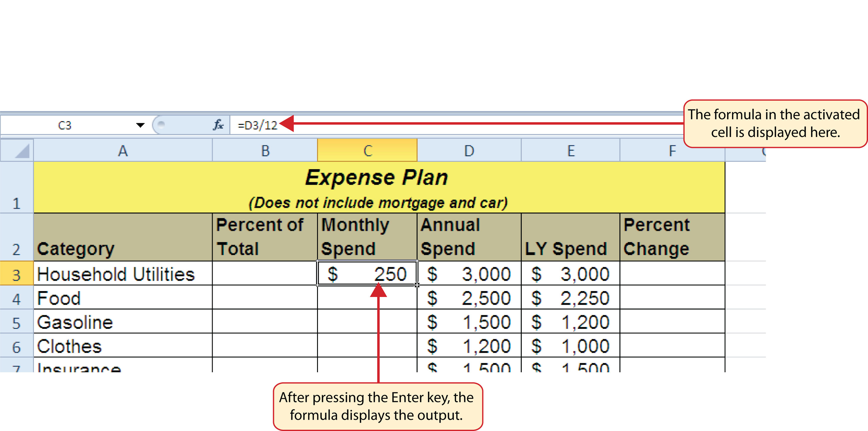Select column D header
The height and width of the screenshot is (431, 868).
(469, 151)
